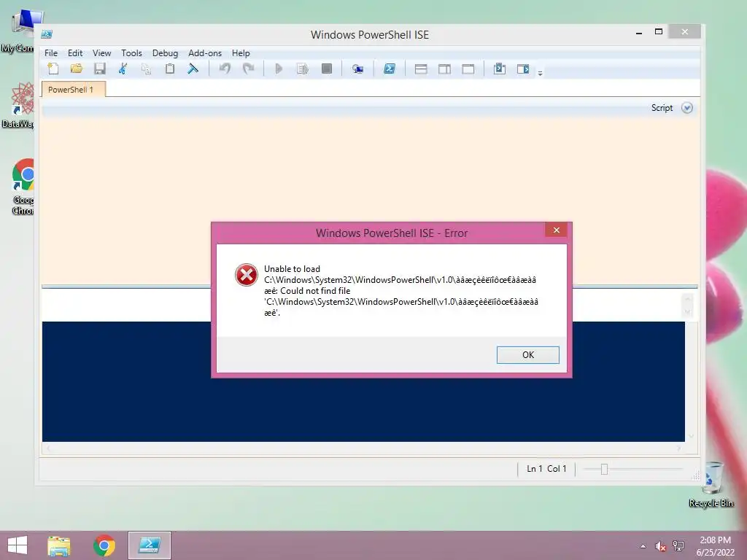Click the red error icon in dialog
The width and height of the screenshot is (747, 560).
[x=247, y=275]
